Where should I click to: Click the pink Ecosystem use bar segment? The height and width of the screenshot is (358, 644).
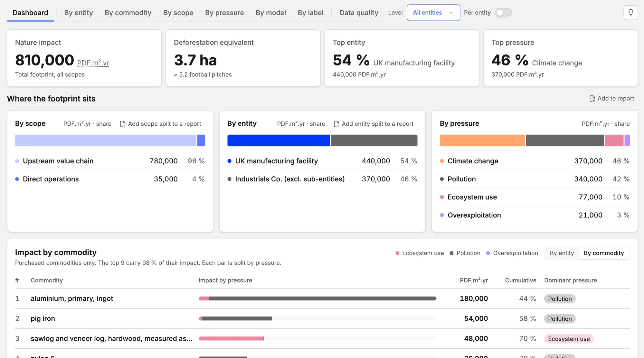click(x=614, y=140)
